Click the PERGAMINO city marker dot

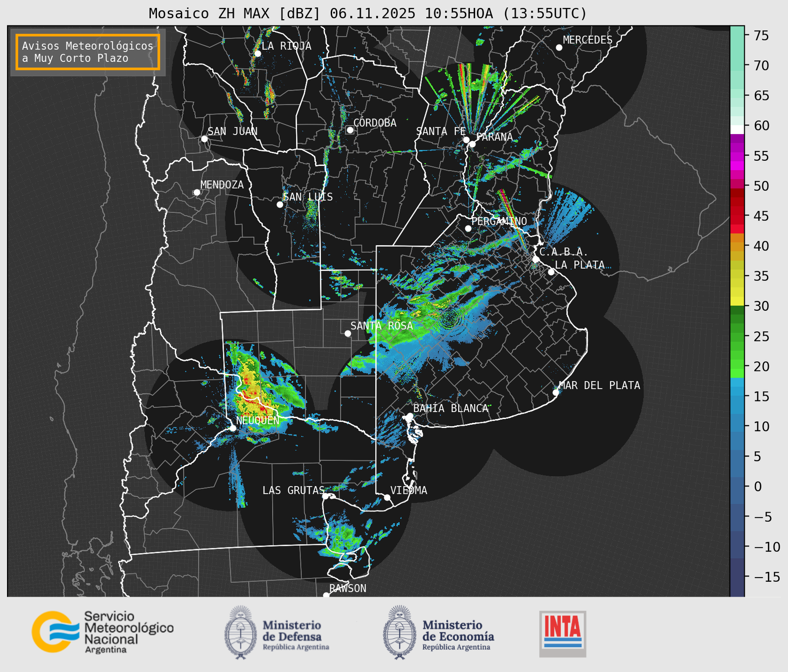468,229
